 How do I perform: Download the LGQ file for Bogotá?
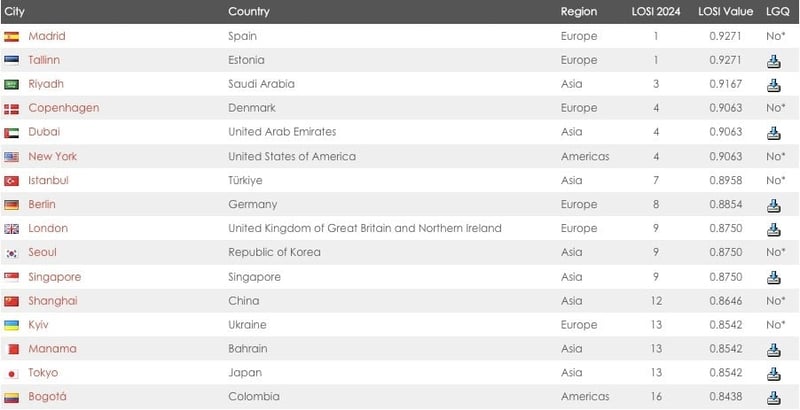[773, 397]
